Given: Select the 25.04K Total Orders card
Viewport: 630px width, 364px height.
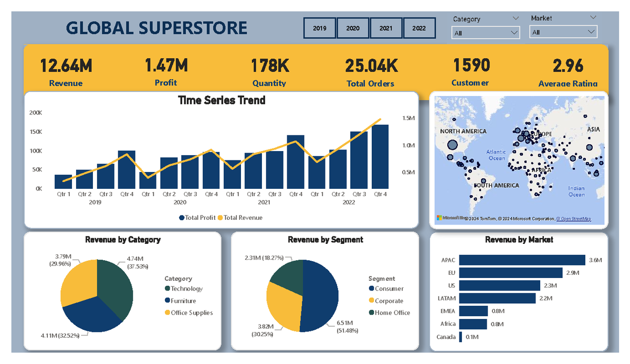Looking at the screenshot, I should [371, 71].
